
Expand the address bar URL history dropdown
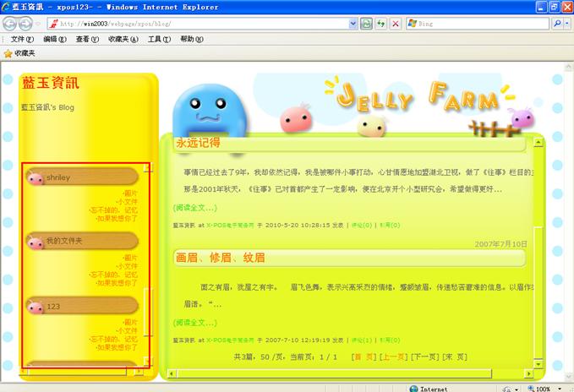click(353, 24)
